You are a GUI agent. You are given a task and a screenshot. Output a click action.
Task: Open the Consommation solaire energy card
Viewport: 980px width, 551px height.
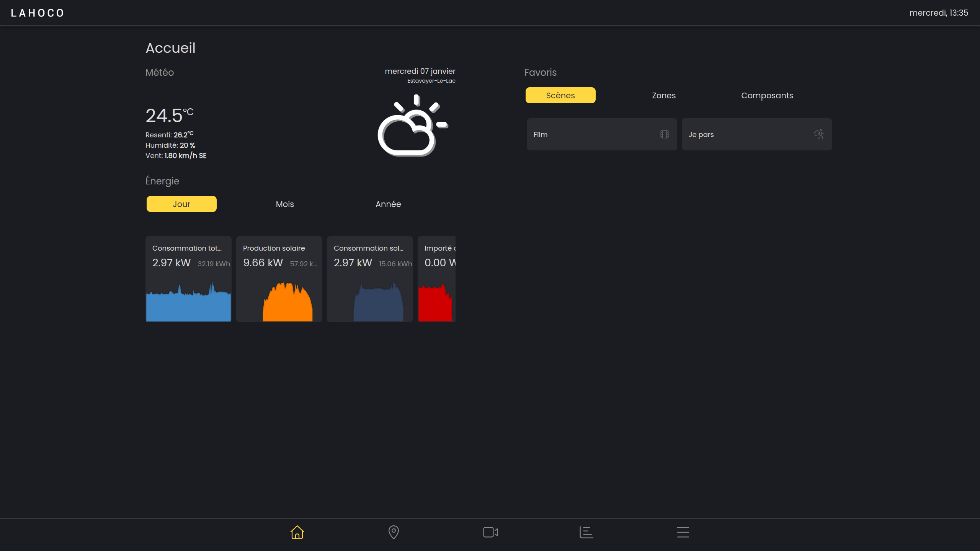(x=370, y=279)
